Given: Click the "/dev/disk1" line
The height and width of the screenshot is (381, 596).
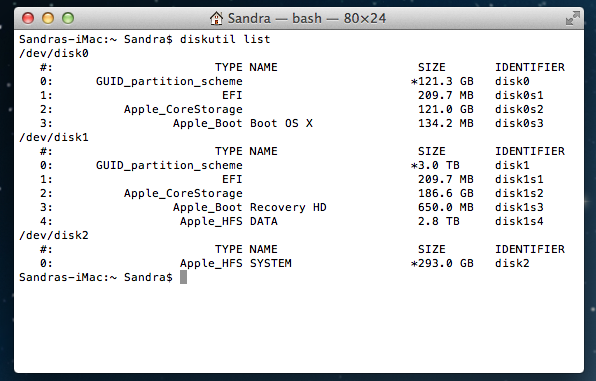Looking at the screenshot, I should (54, 137).
